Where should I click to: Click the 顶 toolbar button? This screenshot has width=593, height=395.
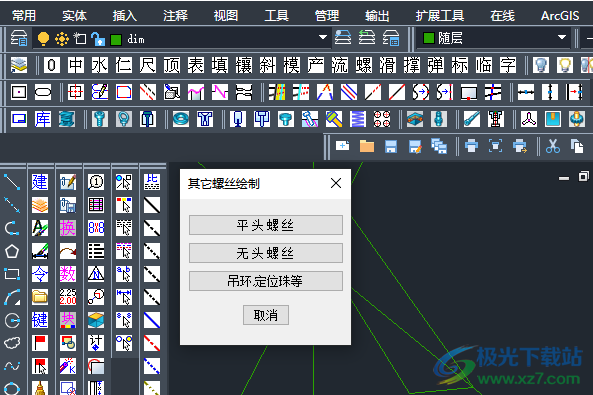171,65
